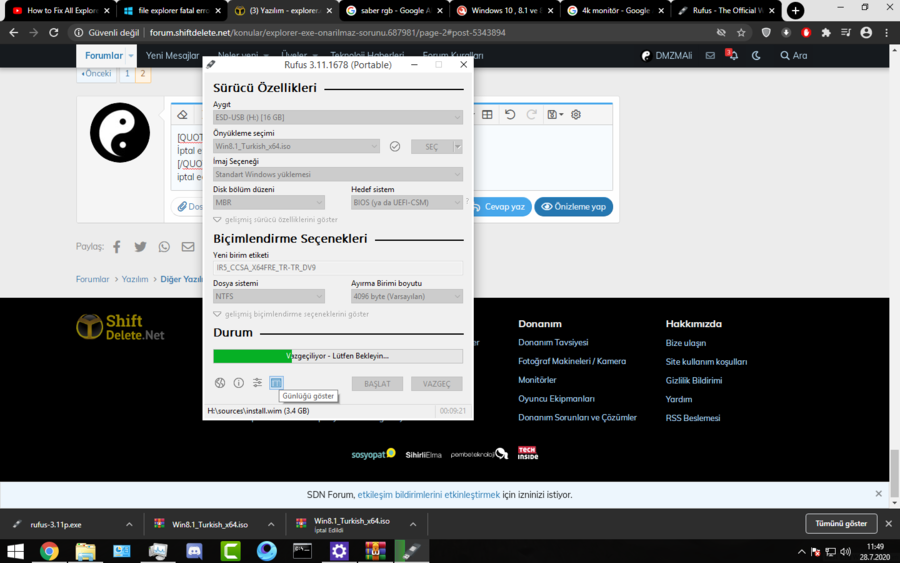The height and width of the screenshot is (563, 900).
Task: Open Forumlar menu in forum navbar
Action: (104, 56)
